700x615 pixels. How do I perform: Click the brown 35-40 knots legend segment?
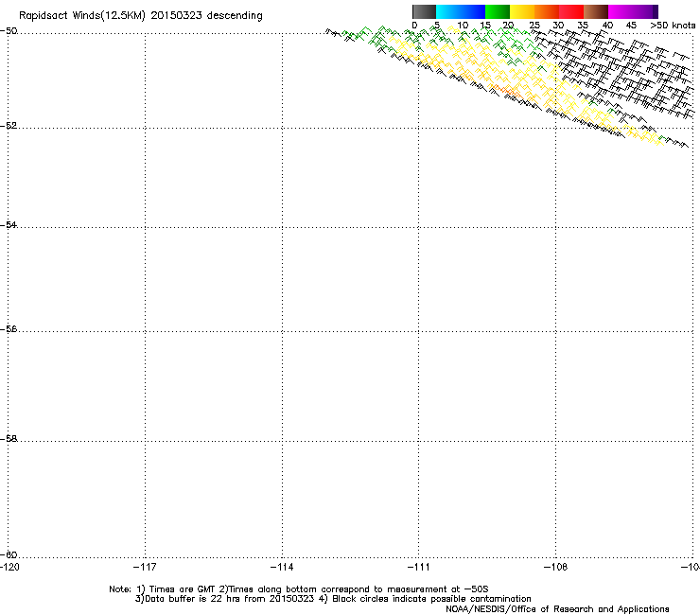click(596, 11)
